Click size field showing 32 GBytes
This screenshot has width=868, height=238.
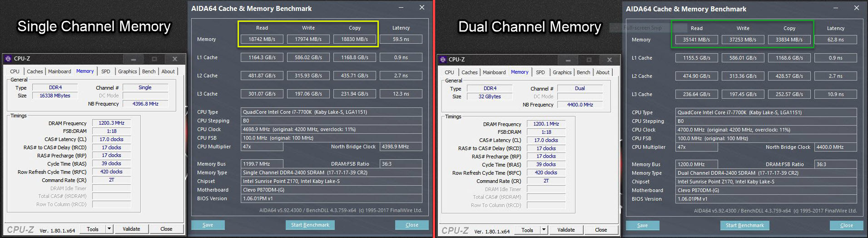490,96
